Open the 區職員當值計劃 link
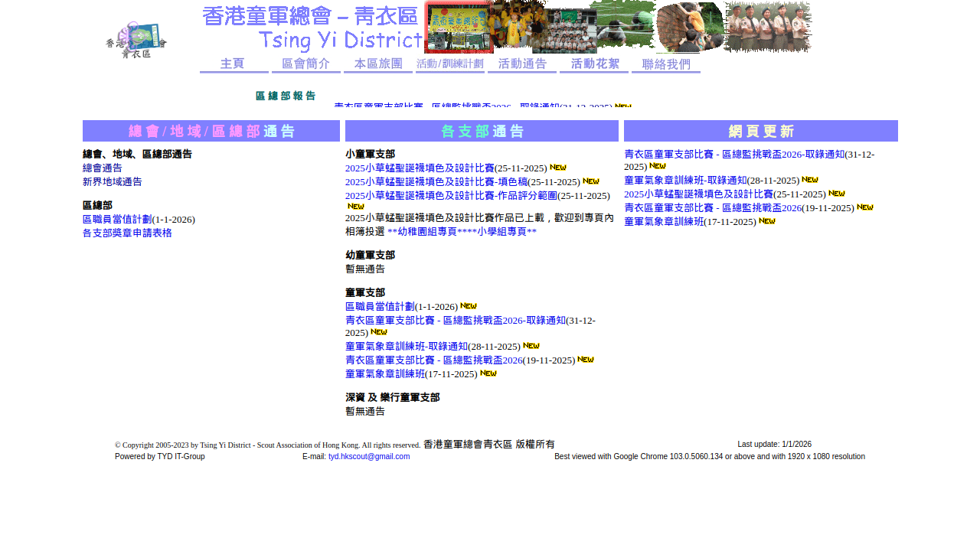Image resolution: width=980 pixels, height=551 pixels. tap(116, 219)
